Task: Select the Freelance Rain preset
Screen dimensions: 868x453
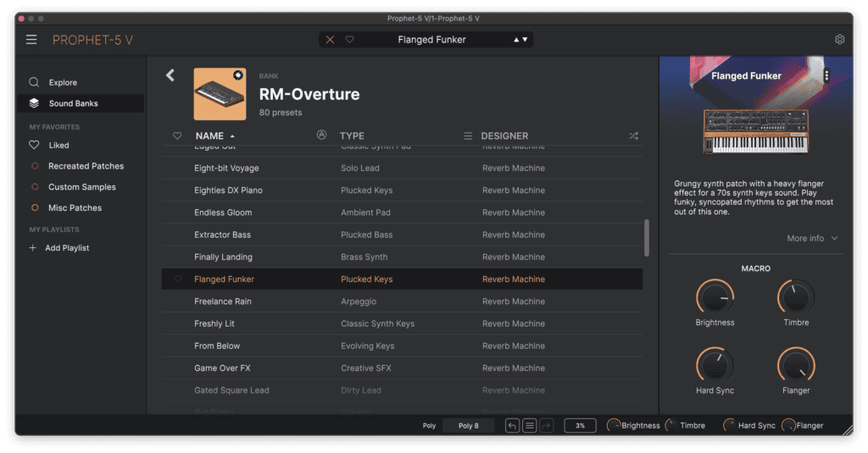Action: [402, 301]
